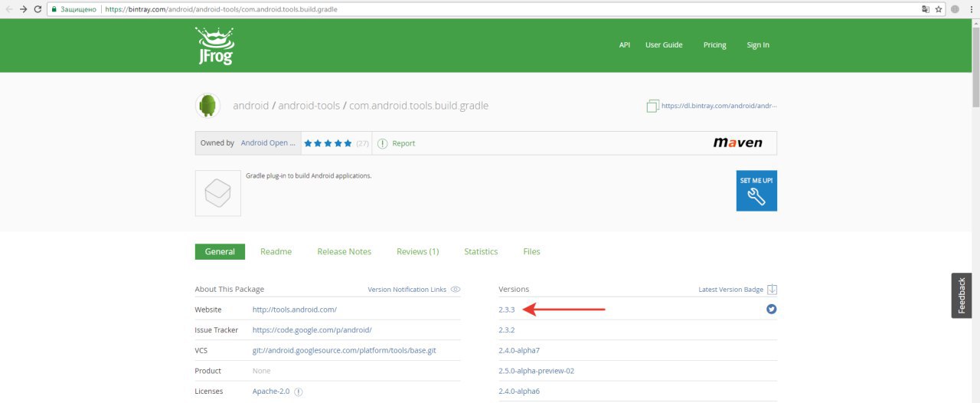Open the Android Open owner link

pos(268,143)
